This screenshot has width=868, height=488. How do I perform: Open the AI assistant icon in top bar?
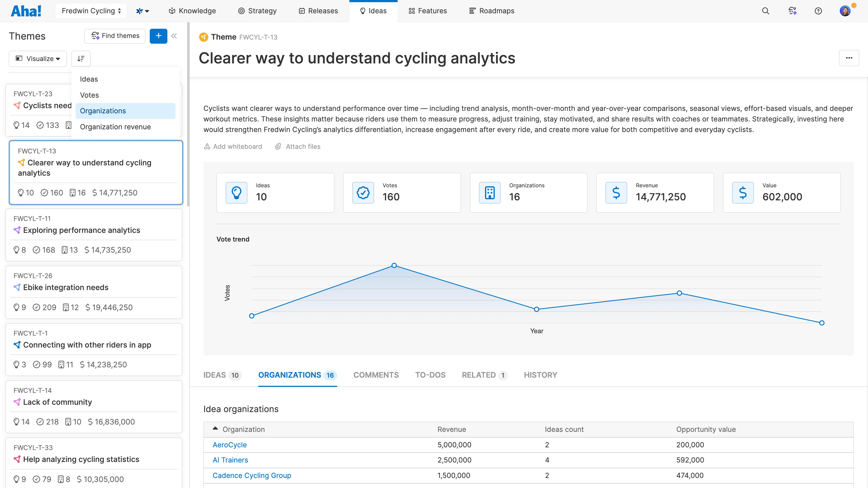click(793, 11)
